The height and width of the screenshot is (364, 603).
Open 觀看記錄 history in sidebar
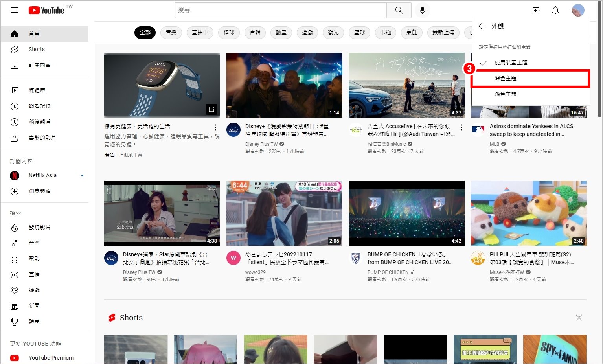[44, 106]
